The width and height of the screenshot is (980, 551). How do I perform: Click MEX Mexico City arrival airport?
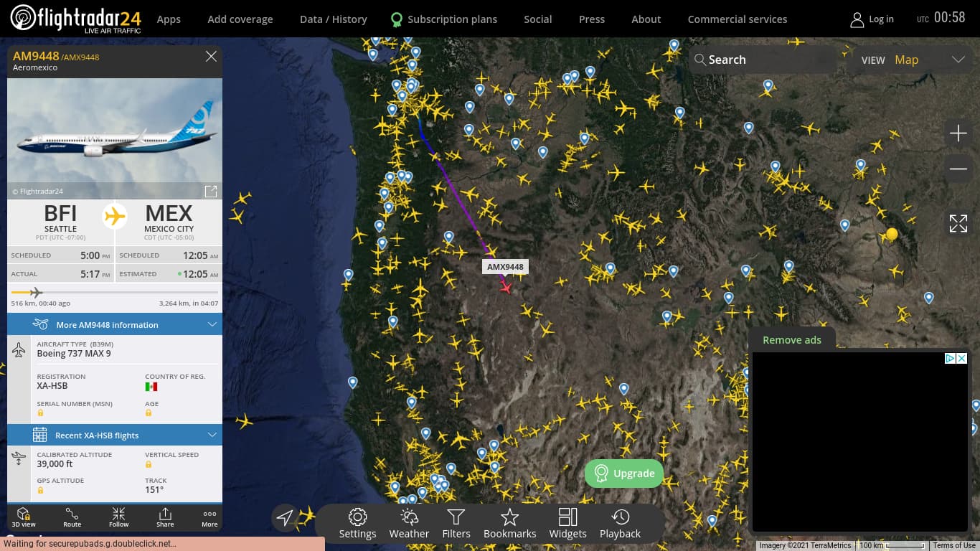169,220
